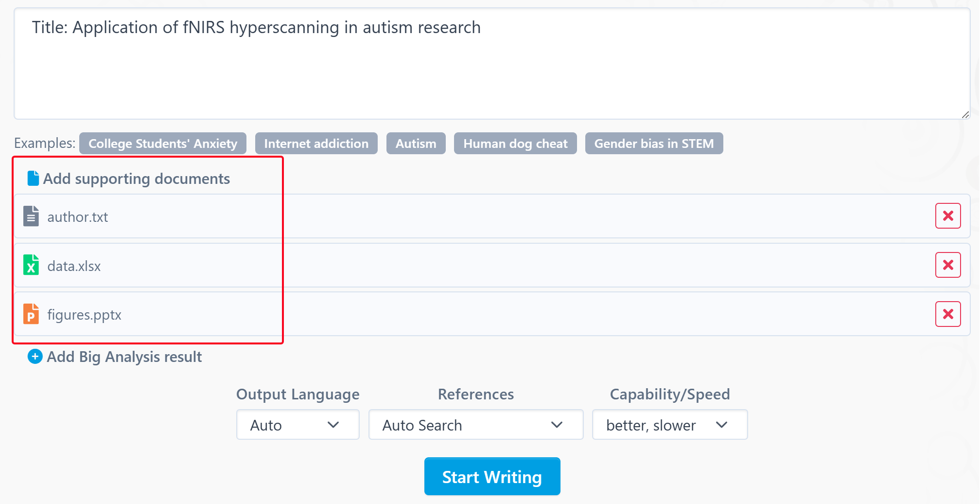
Task: Choose the Gender bias in STEM example
Action: click(x=654, y=144)
